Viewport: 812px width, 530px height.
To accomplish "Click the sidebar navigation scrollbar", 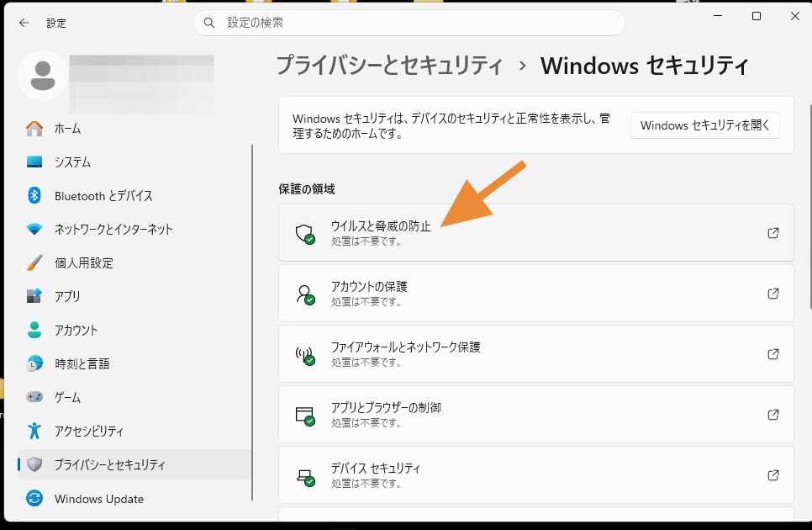I will [252, 322].
